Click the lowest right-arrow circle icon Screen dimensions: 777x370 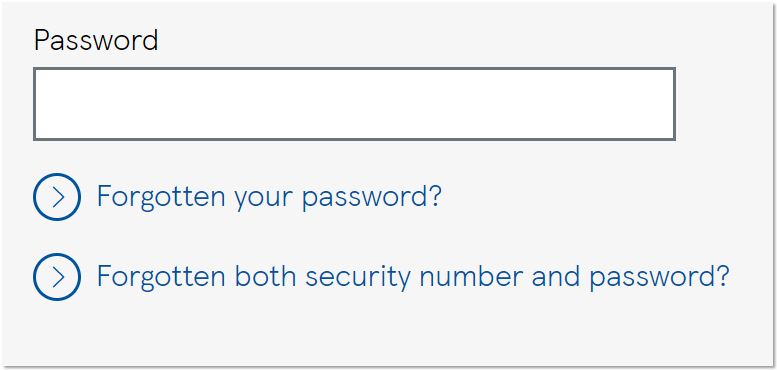pyautogui.click(x=57, y=277)
